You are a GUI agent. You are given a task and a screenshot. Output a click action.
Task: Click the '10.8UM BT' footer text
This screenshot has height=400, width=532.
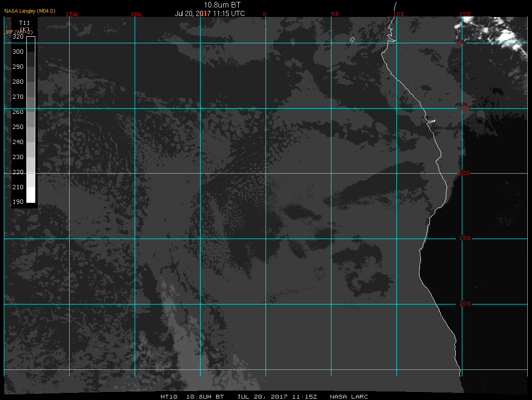[205, 397]
